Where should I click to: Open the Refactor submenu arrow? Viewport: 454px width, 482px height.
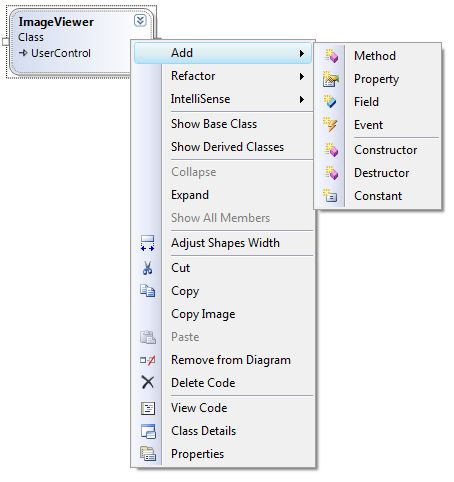coord(302,76)
